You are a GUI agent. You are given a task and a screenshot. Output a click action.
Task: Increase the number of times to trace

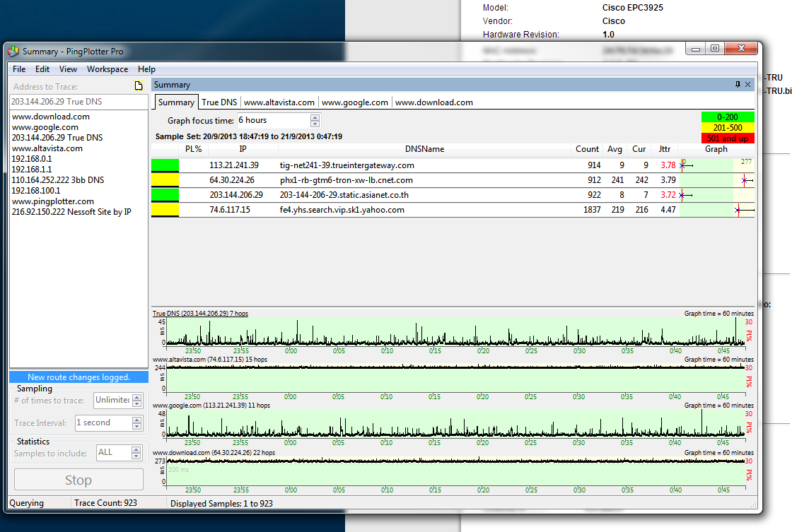pos(136,398)
